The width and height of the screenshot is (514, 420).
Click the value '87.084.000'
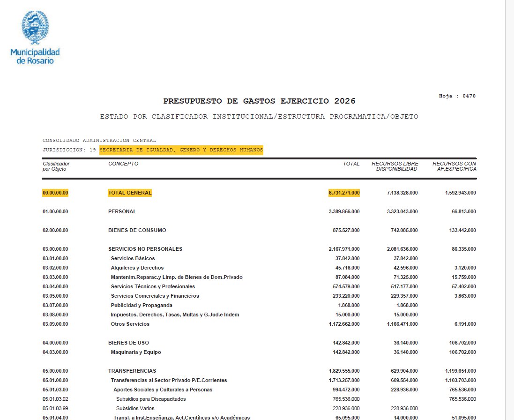[348, 277]
